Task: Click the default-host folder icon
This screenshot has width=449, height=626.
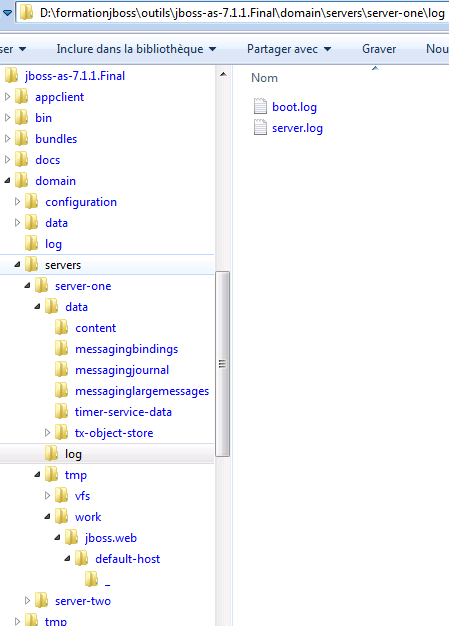Action: point(81,559)
